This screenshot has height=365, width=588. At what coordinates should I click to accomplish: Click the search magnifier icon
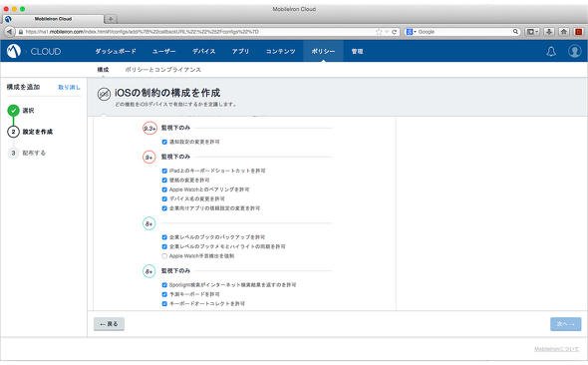[x=515, y=32]
